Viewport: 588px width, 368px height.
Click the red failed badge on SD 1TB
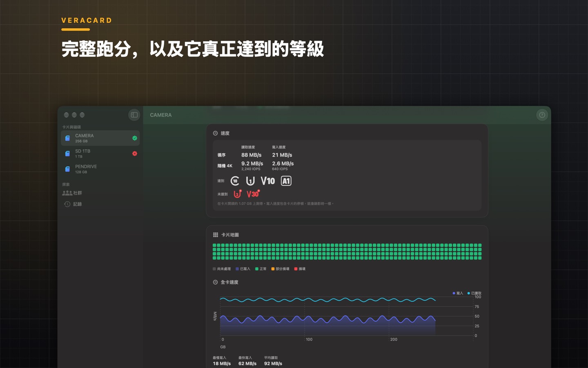click(135, 154)
